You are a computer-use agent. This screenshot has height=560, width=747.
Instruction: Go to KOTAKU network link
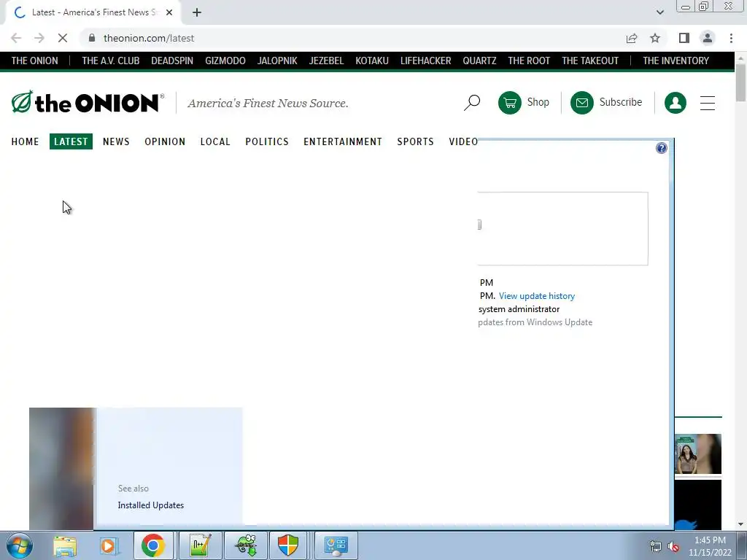(x=372, y=61)
